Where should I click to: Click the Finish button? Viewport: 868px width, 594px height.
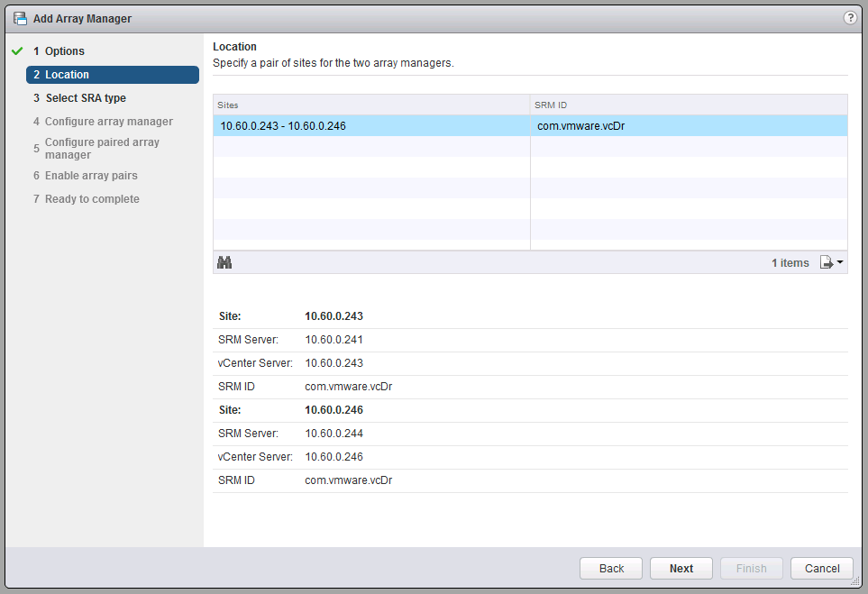[752, 569]
